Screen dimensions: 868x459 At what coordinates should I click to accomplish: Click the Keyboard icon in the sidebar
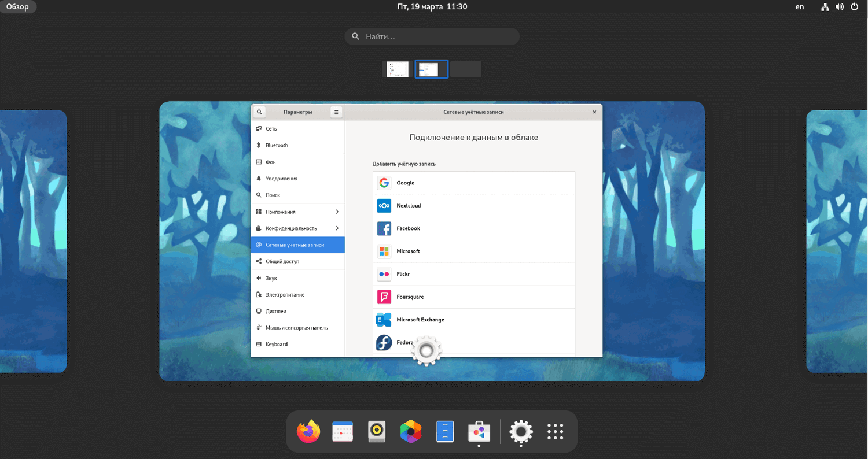coord(259,344)
